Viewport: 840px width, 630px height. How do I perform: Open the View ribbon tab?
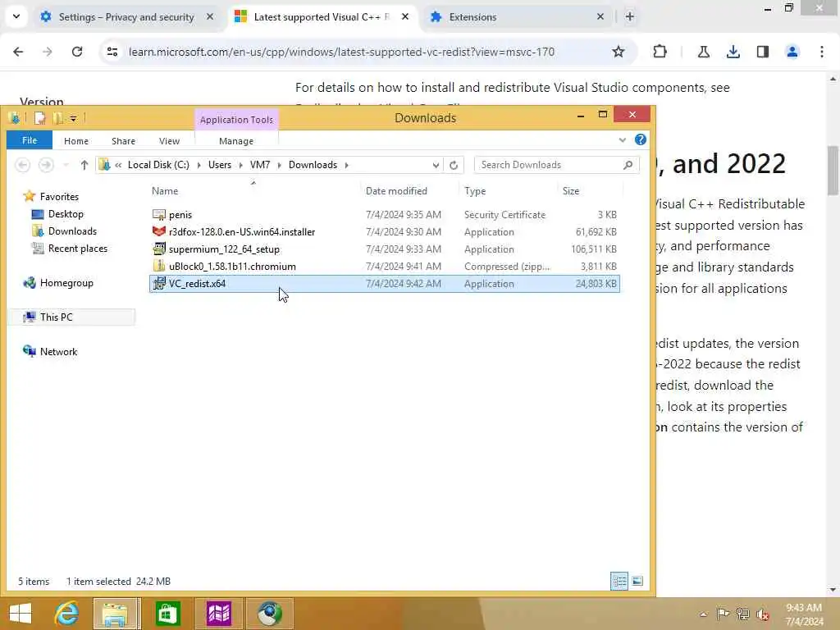coord(169,141)
